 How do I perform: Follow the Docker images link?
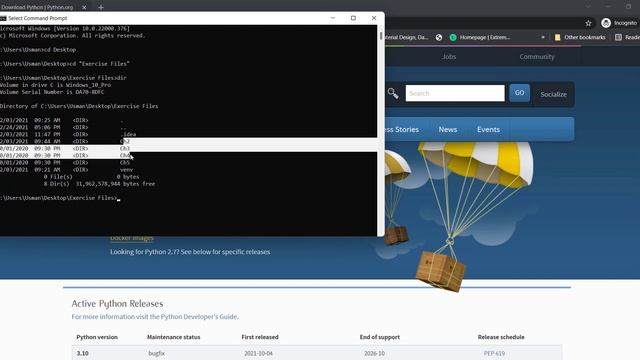pyautogui.click(x=132, y=238)
